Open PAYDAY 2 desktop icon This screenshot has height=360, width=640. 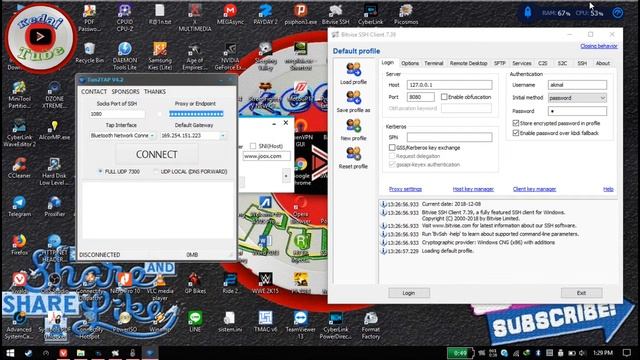click(x=265, y=14)
